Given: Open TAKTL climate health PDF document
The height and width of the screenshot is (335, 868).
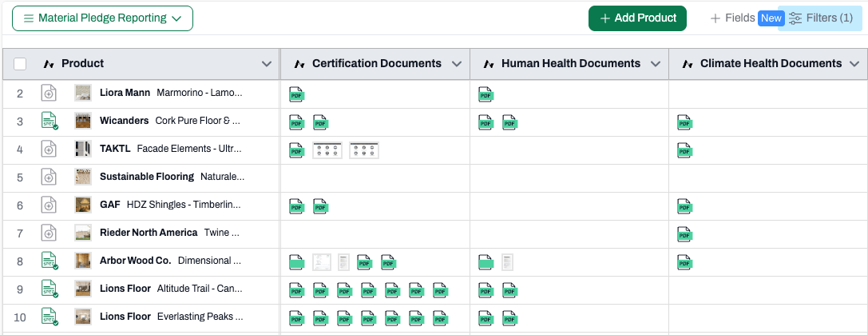Looking at the screenshot, I should (685, 150).
